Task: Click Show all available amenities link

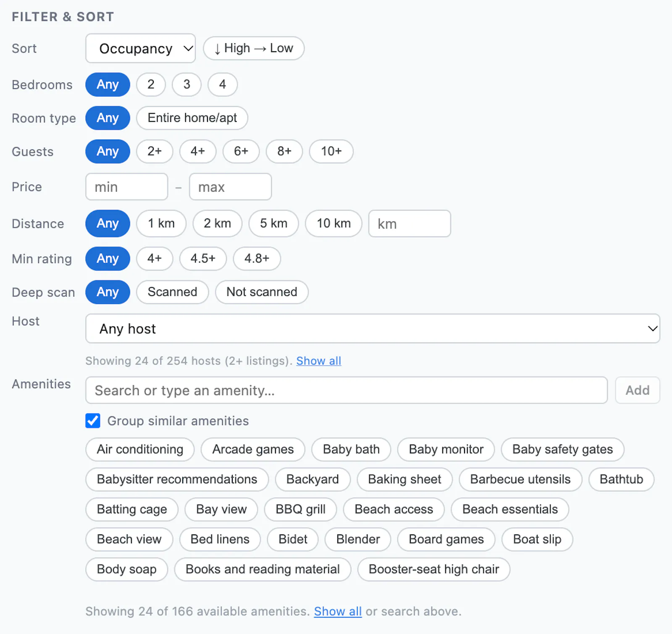Action: [x=338, y=611]
